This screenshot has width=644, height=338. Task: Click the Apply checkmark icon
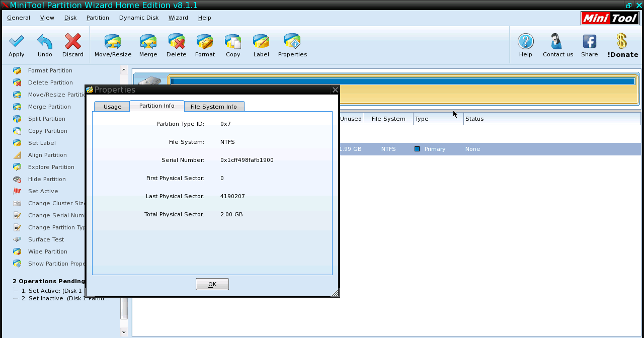16,42
